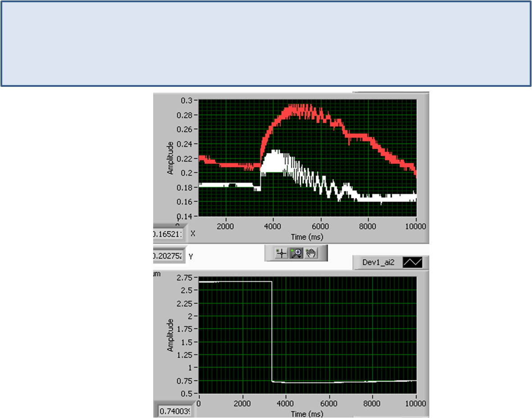Select the 0.740039 numeric indicator field
532x418 pixels.
click(176, 411)
